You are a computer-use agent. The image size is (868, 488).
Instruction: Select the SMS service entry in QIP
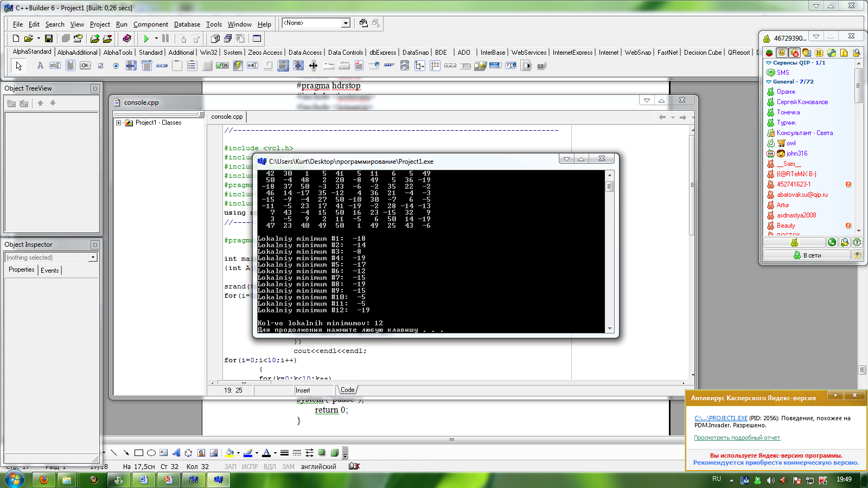(x=783, y=72)
